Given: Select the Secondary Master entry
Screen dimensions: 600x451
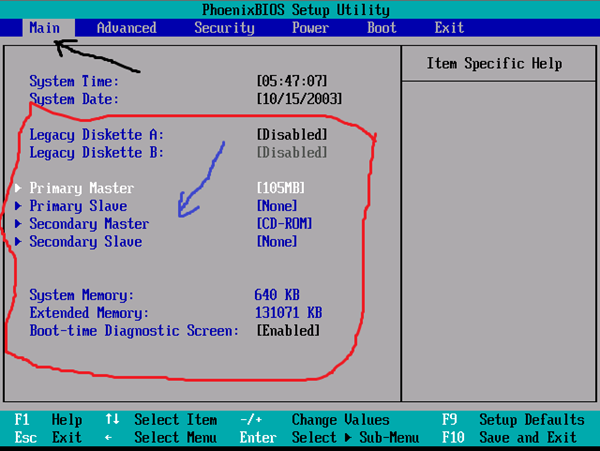Looking at the screenshot, I should pyautogui.click(x=89, y=224).
